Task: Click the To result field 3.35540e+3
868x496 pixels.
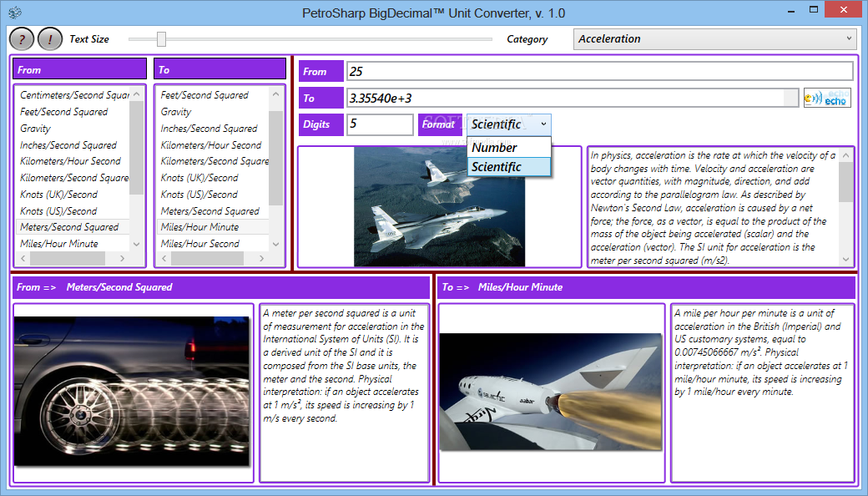Action: coord(573,98)
